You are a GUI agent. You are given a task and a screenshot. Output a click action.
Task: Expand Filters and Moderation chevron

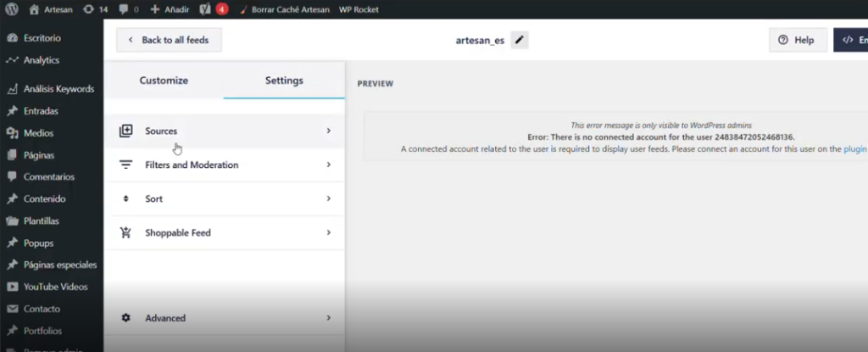[x=329, y=165]
